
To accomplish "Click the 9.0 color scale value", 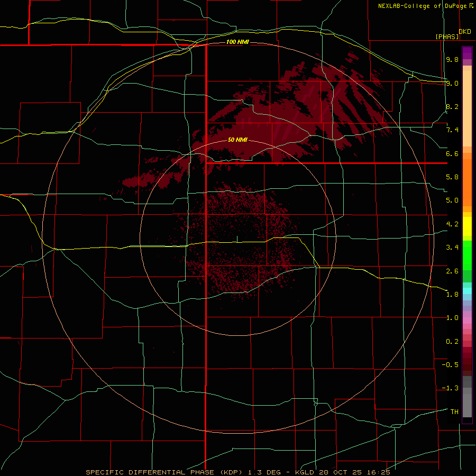I will coord(452,83).
